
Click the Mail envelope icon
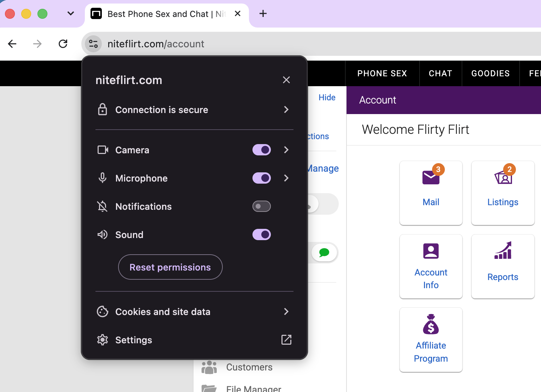[x=431, y=177]
